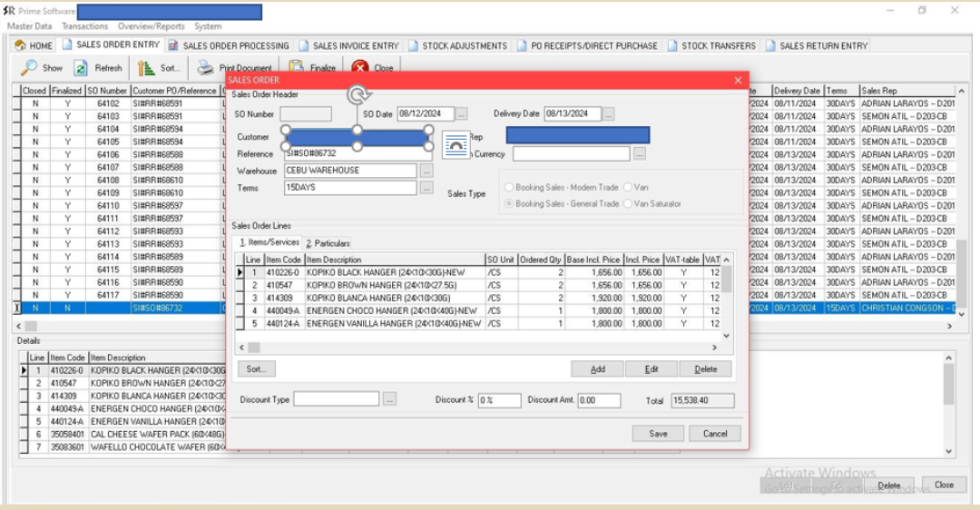Image resolution: width=980 pixels, height=510 pixels.
Task: Click the red Close icon in toolbar
Action: point(360,68)
